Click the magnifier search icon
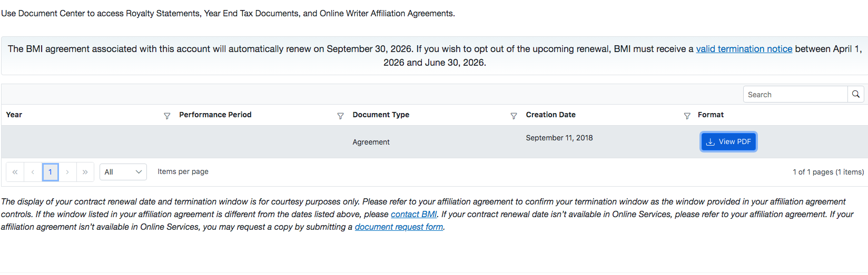The width and height of the screenshot is (868, 275). coord(856,94)
